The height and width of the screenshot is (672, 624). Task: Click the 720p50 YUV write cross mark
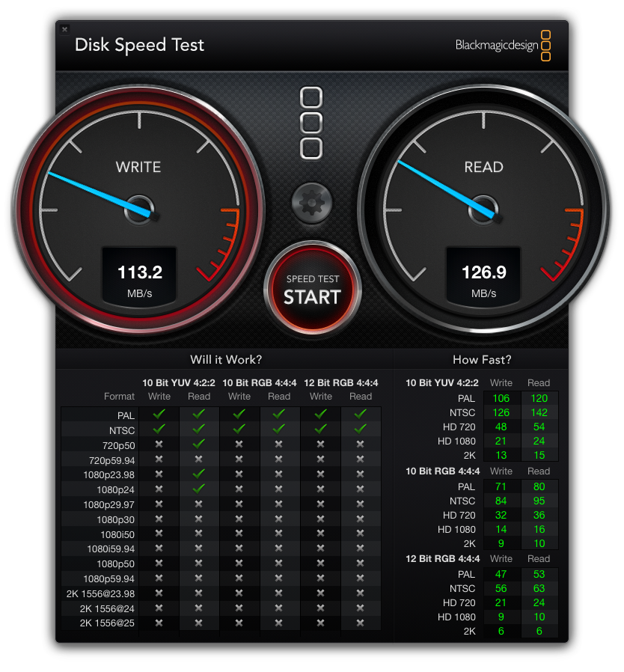coord(159,444)
